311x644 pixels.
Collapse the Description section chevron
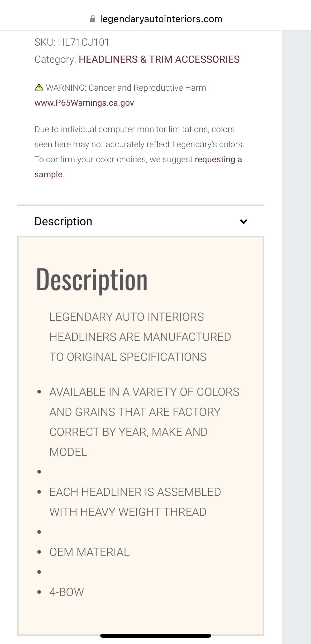coord(243,222)
